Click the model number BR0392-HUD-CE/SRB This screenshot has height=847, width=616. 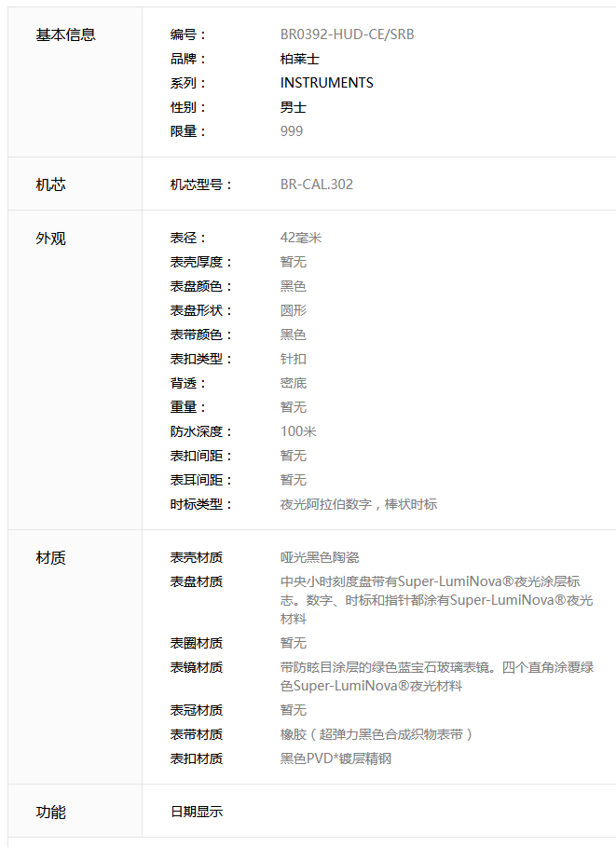coord(347,34)
